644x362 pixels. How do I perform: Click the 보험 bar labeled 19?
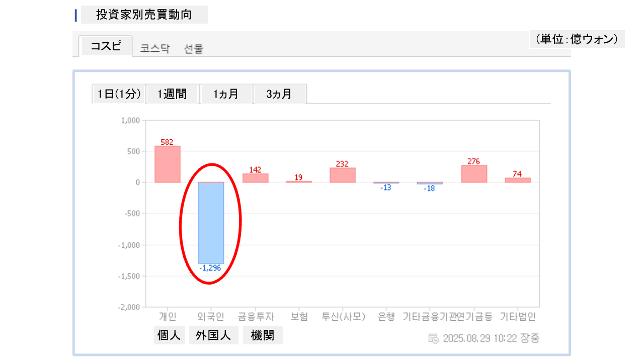(299, 182)
